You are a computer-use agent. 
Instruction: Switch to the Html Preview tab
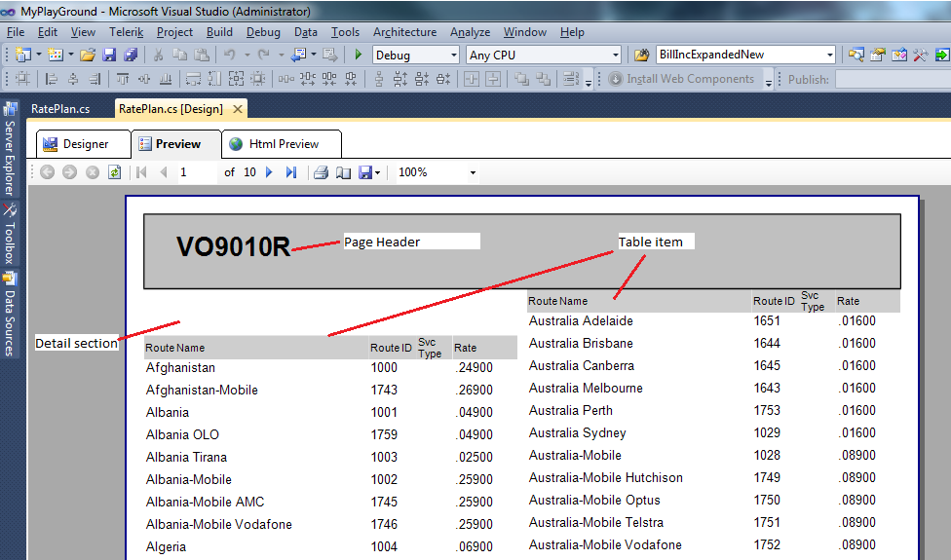[282, 144]
